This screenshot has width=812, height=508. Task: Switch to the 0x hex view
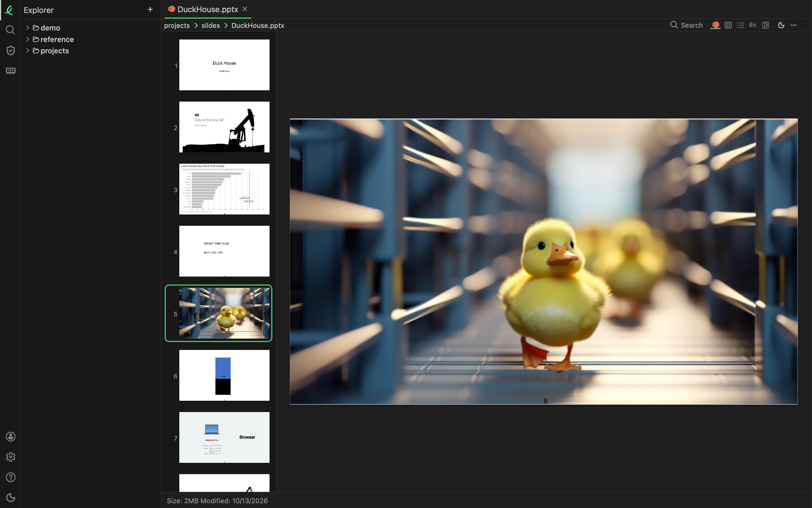[x=753, y=25]
